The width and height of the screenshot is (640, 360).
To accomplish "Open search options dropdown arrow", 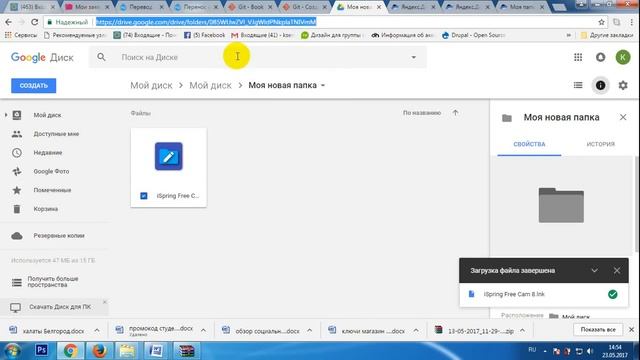I will coord(413,58).
